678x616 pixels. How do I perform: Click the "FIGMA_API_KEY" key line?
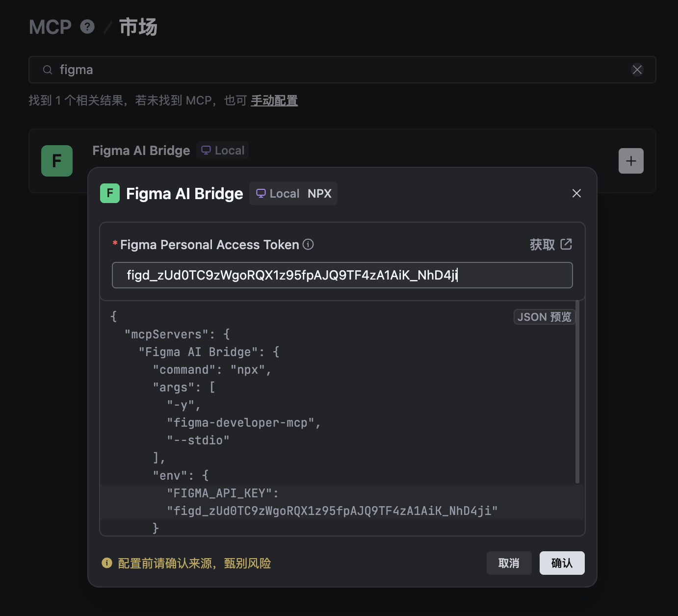point(223,493)
